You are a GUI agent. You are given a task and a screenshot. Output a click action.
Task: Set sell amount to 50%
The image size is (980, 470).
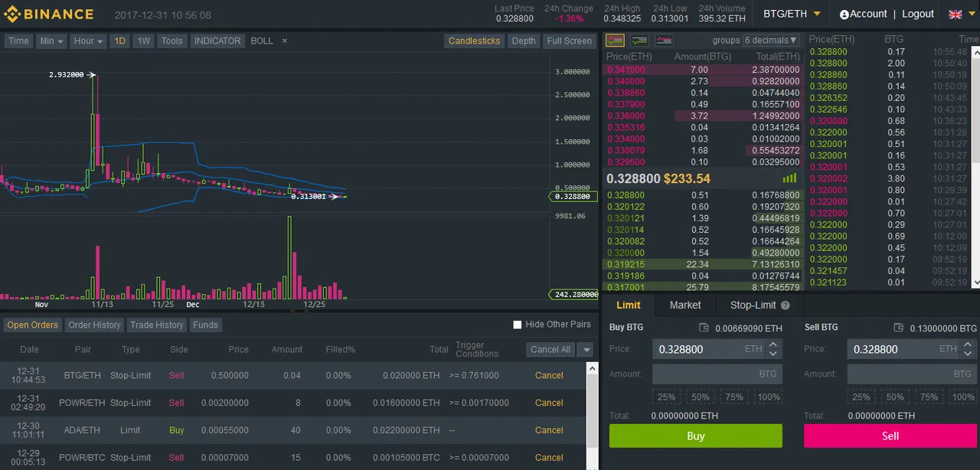(x=895, y=397)
